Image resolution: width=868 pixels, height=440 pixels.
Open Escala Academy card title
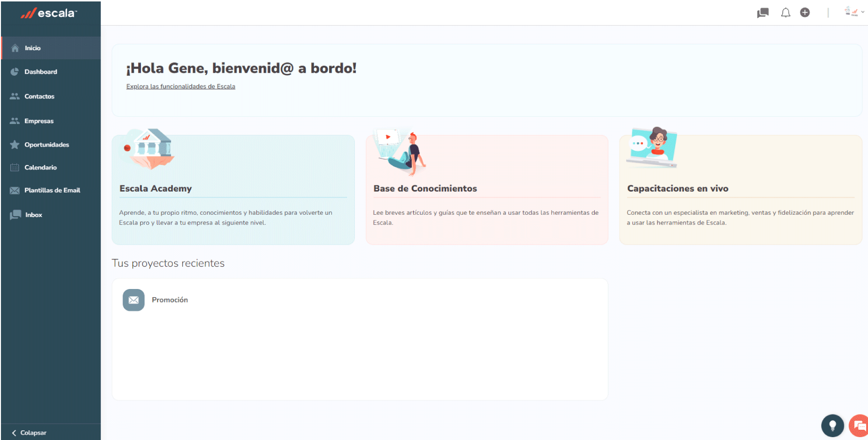(x=155, y=189)
